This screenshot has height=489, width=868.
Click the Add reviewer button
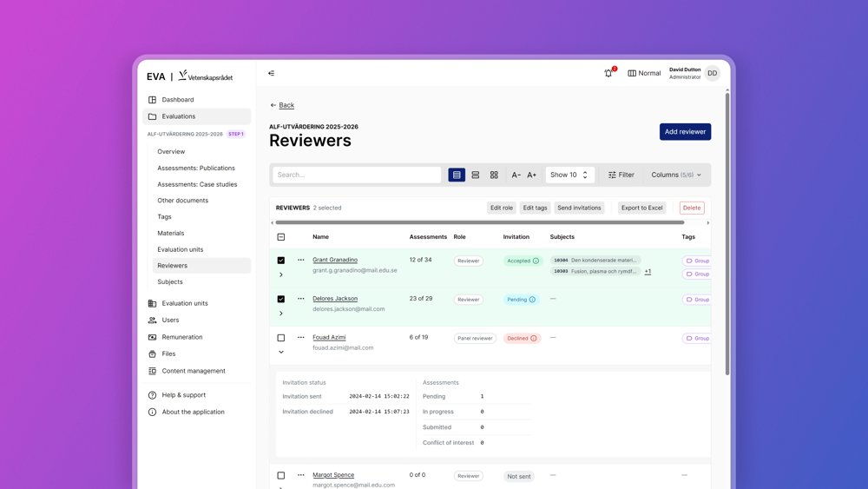point(685,132)
